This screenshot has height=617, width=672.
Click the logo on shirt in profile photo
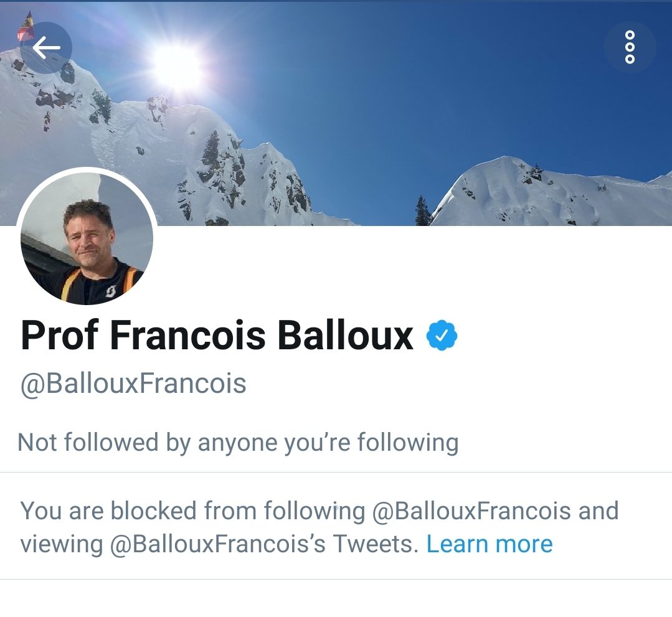point(110,292)
